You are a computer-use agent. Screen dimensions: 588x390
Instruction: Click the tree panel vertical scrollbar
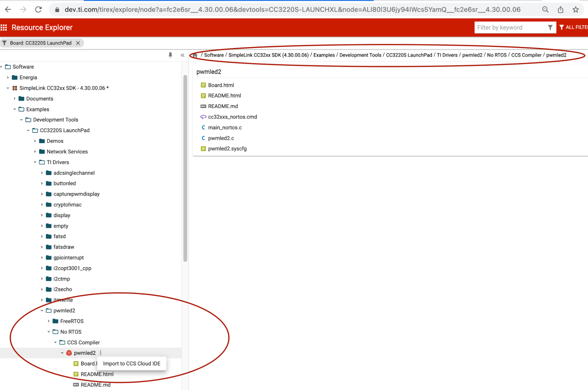point(185,168)
